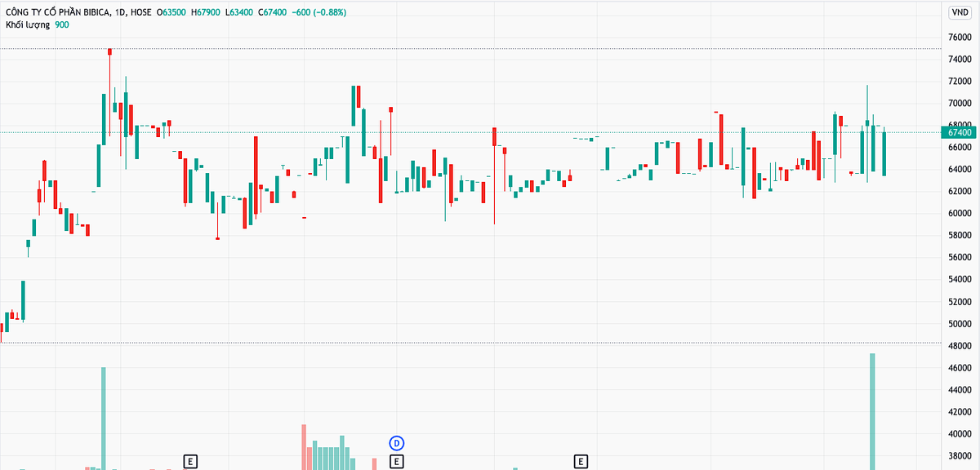Open the VND currency selector
The width and height of the screenshot is (980, 470).
click(959, 12)
